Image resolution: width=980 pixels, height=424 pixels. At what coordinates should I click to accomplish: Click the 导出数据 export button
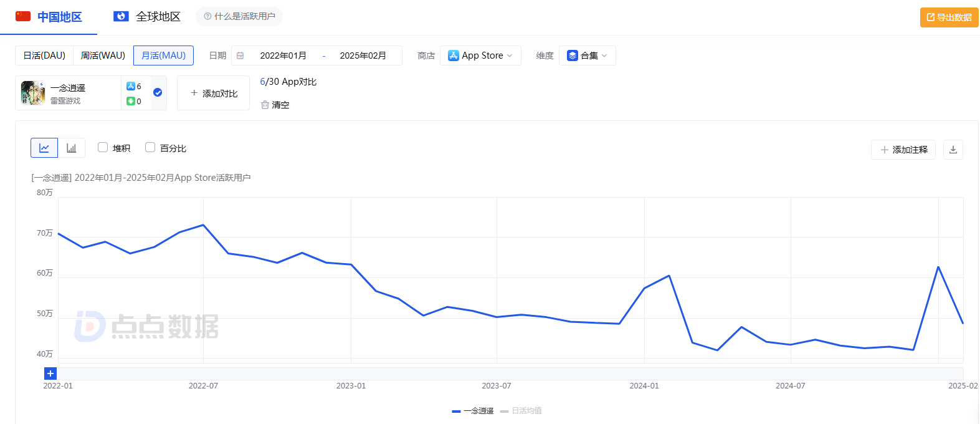pos(949,17)
